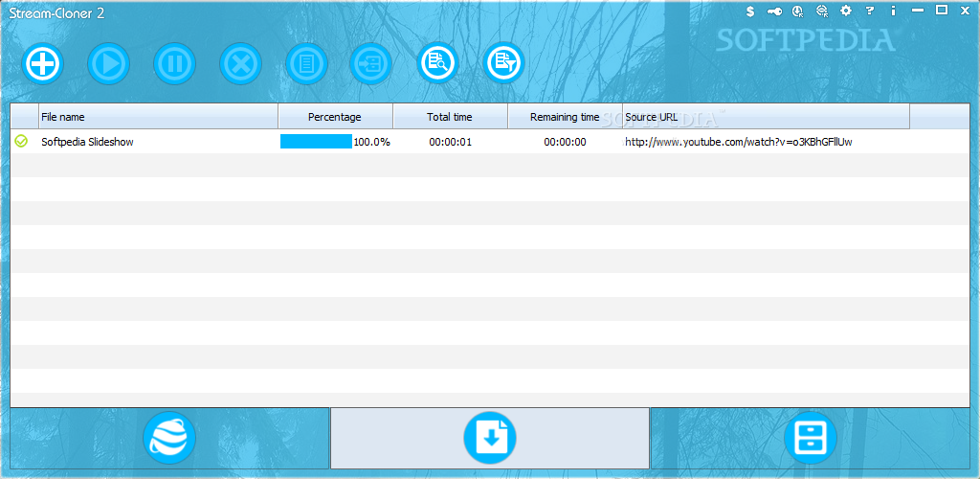The width and height of the screenshot is (980, 479).
Task: Open about info with the i icon
Action: [893, 11]
